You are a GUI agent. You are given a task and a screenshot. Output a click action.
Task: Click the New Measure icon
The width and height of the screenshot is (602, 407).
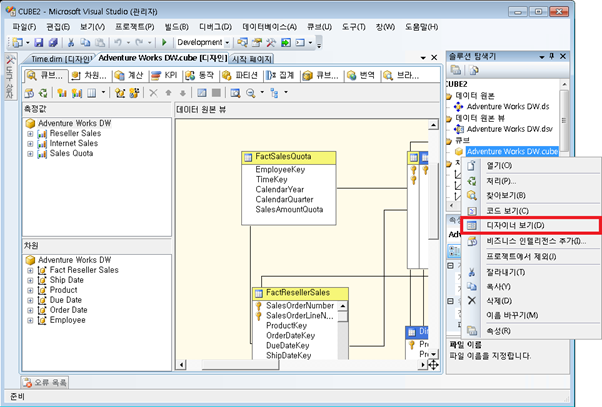[x=62, y=93]
